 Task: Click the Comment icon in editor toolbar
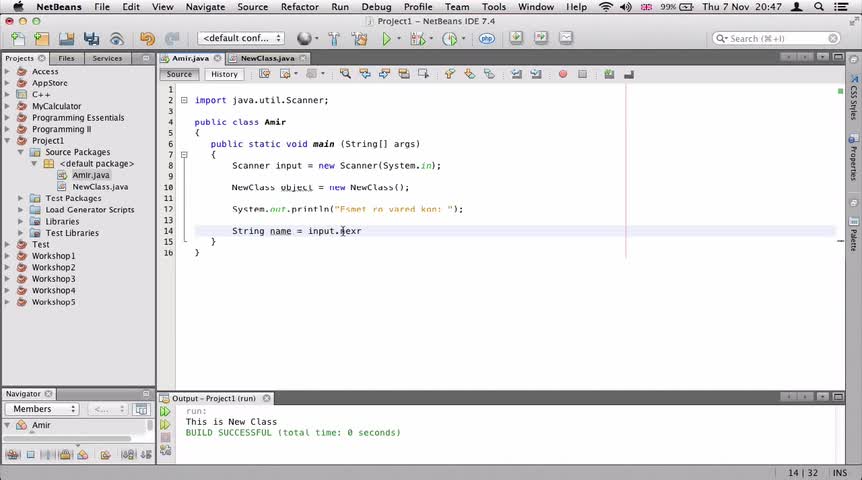609,74
